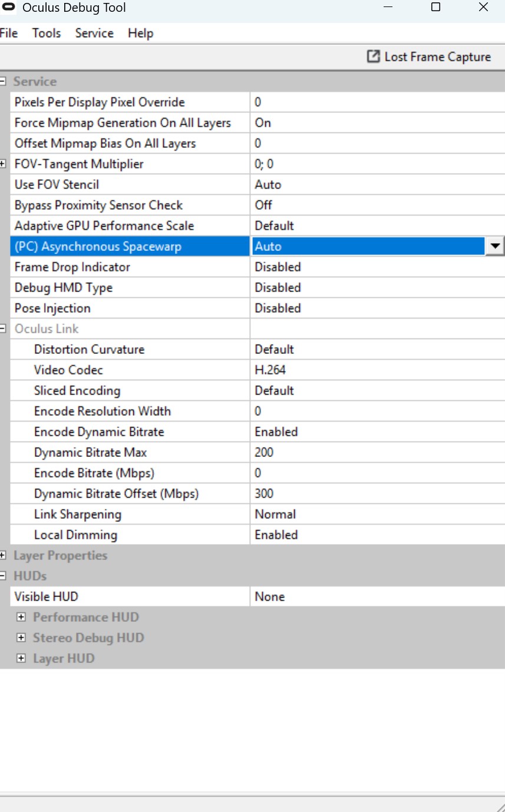Click Local Dimming Enabled value
This screenshot has width=505, height=812.
click(377, 535)
